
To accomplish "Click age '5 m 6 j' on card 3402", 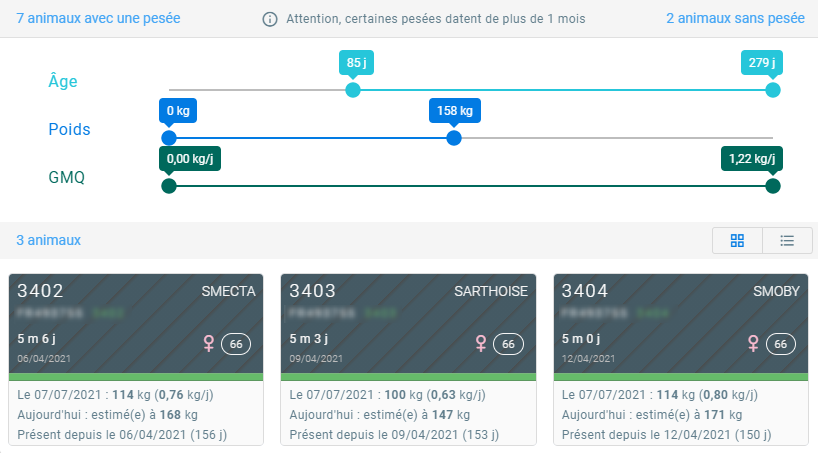I will point(37,339).
